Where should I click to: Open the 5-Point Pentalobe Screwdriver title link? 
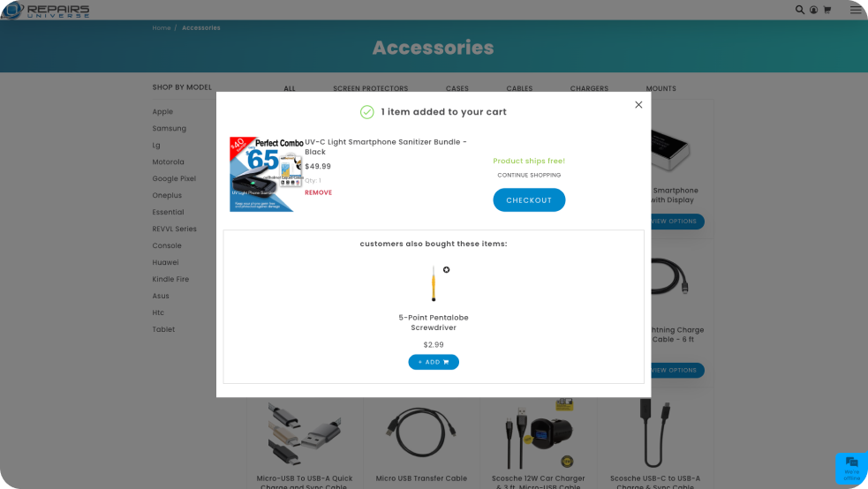click(x=434, y=322)
